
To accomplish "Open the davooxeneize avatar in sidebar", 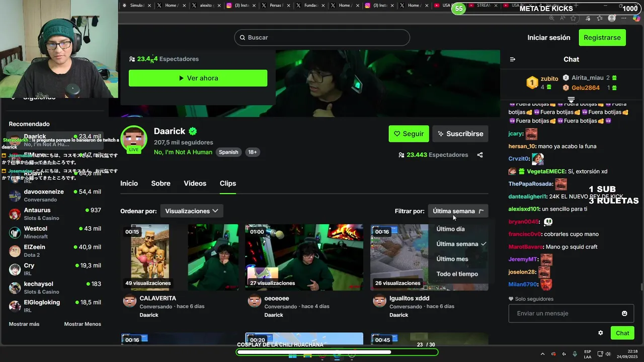I will (15, 196).
